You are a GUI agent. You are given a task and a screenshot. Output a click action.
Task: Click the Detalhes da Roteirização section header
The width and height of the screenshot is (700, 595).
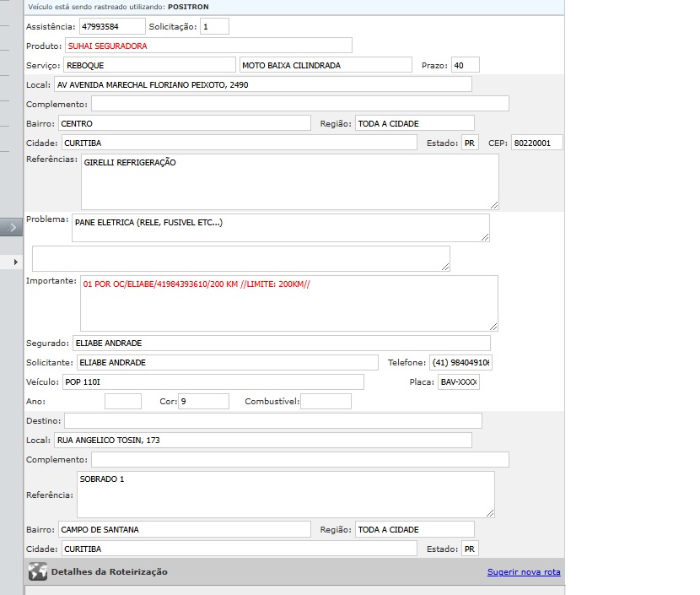tap(109, 572)
